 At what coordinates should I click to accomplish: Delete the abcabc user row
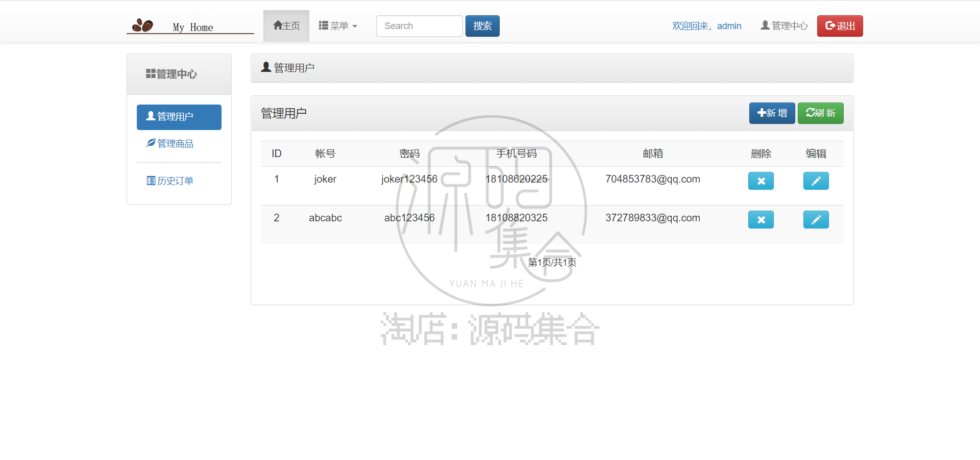tap(761, 220)
